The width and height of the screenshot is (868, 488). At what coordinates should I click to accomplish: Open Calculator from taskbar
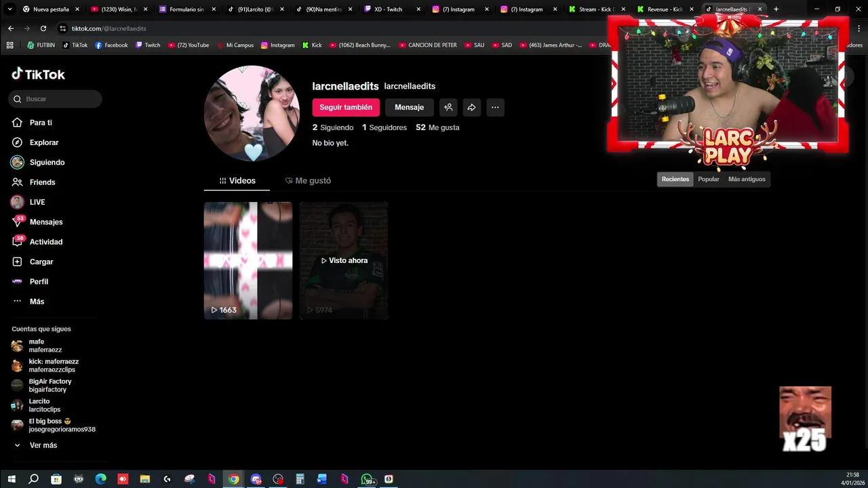click(300, 479)
